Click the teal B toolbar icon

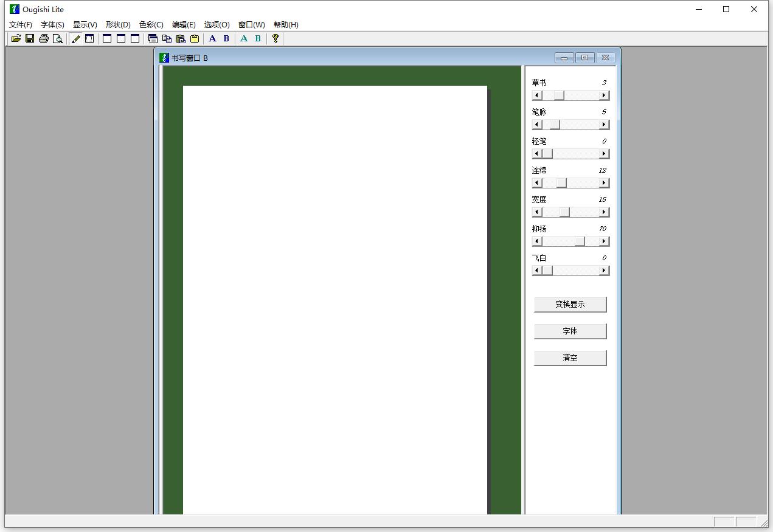tap(258, 39)
